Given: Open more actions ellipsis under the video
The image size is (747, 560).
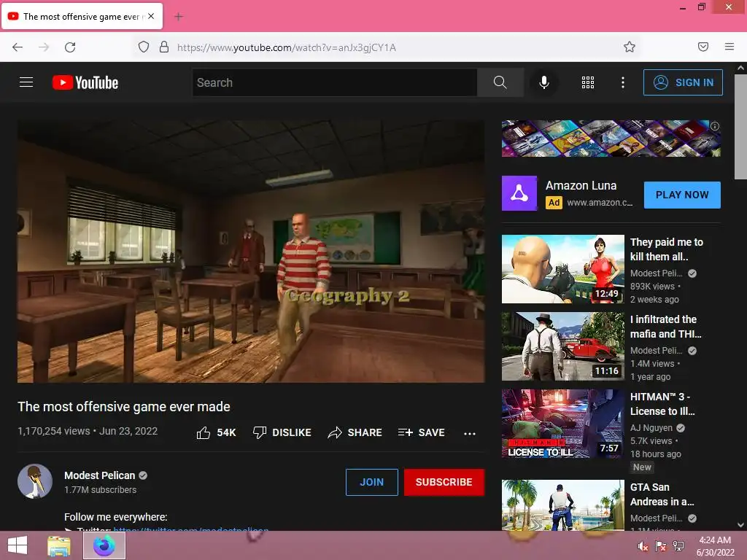Looking at the screenshot, I should [x=470, y=433].
